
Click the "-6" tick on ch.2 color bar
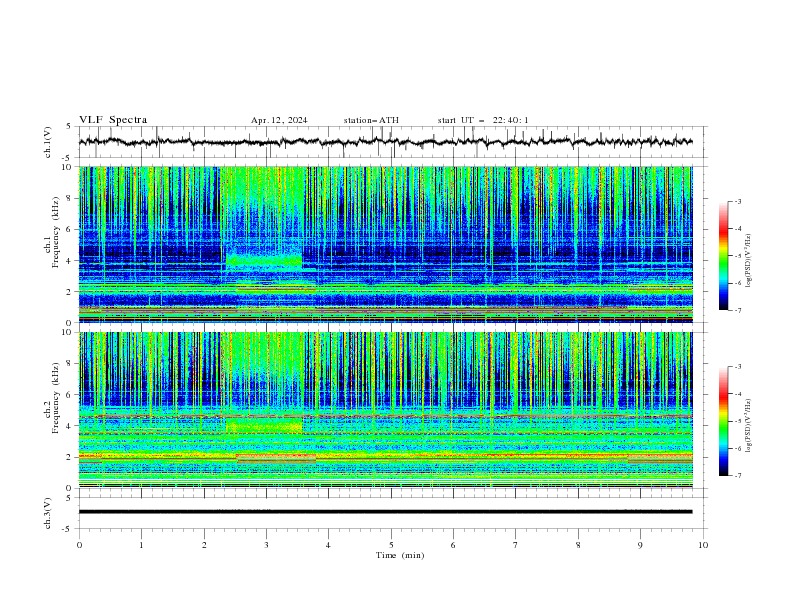[x=737, y=448]
